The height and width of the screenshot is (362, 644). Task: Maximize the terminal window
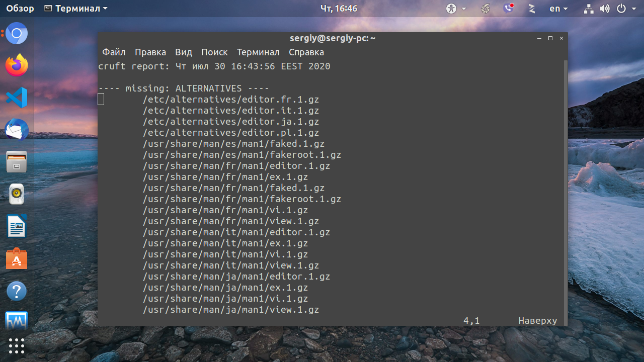coord(550,38)
